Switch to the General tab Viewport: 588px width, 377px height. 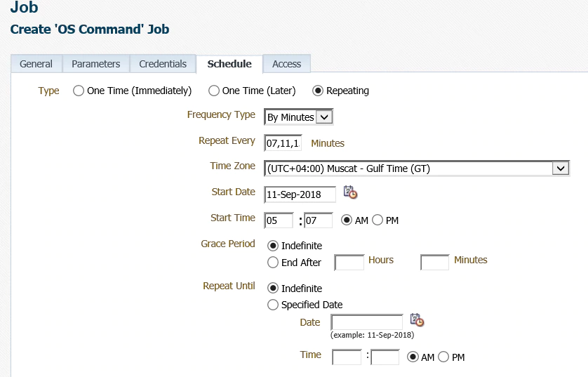pos(36,64)
